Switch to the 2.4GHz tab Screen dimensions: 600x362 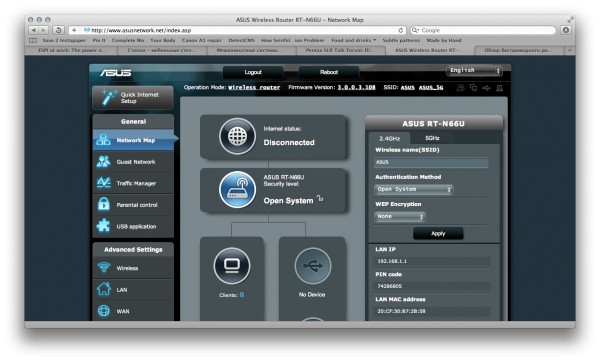point(390,138)
